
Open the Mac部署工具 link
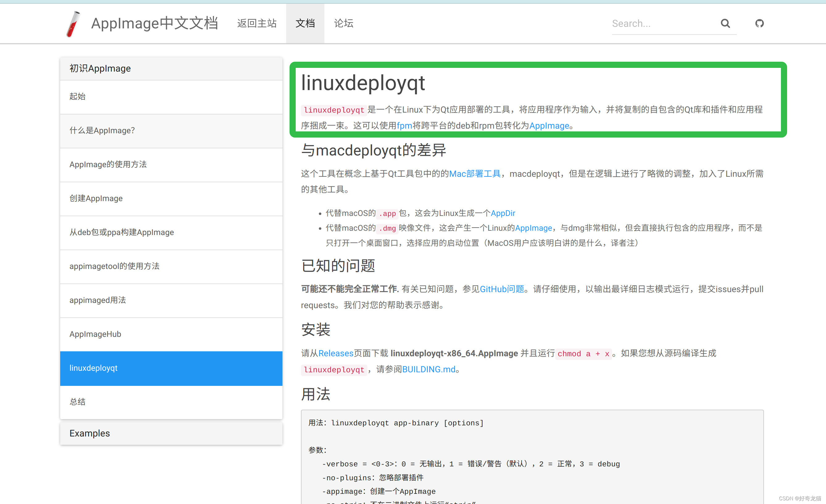click(x=475, y=174)
